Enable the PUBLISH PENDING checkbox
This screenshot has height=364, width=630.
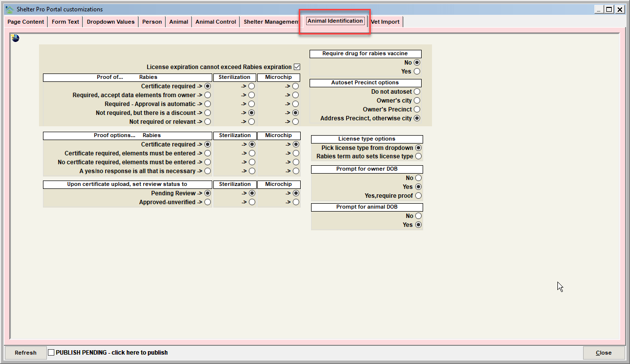point(51,353)
